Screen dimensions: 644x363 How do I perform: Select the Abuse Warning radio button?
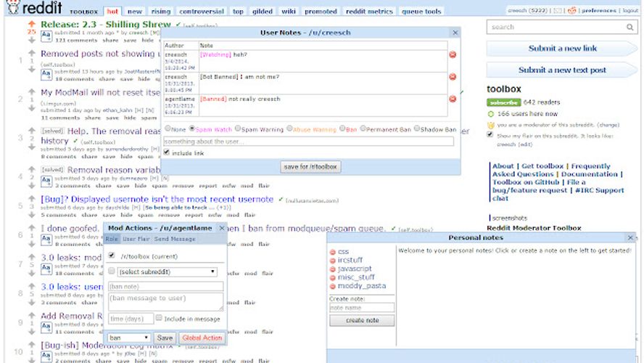[x=289, y=129]
